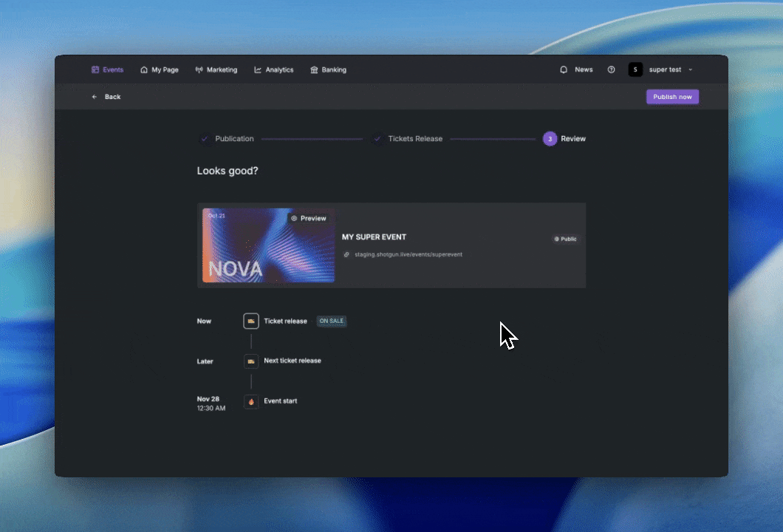Click the bank building icon beside Banking
783x532 pixels.
[314, 70]
